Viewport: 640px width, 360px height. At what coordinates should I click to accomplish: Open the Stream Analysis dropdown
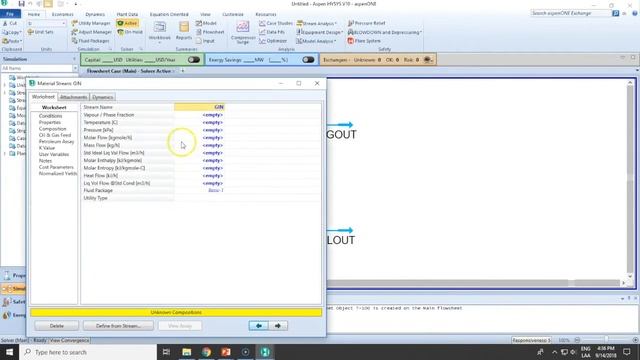[x=317, y=23]
